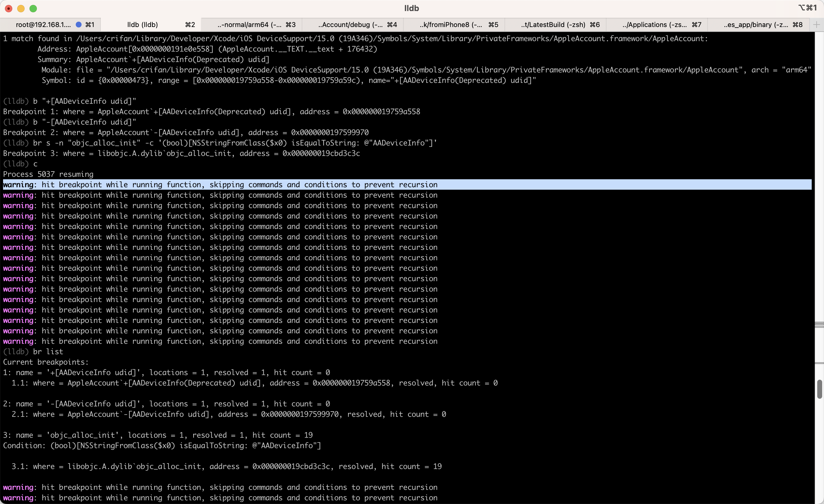Maximize the lldb window with green button
This screenshot has width=824, height=504.
33,8
